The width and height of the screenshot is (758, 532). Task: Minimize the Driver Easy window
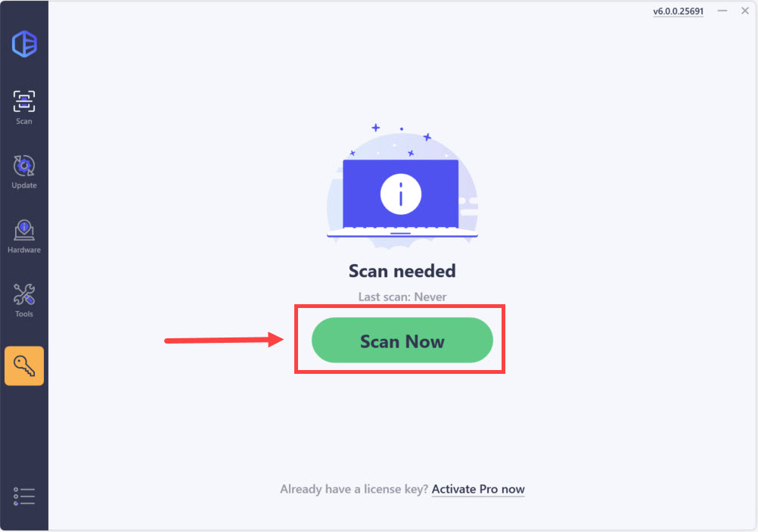(x=722, y=11)
